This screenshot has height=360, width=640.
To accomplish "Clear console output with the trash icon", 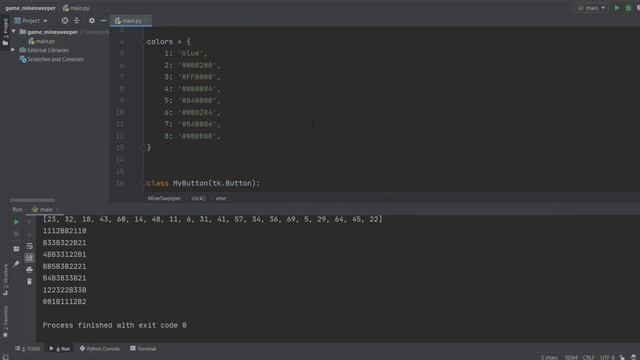I will [x=29, y=281].
